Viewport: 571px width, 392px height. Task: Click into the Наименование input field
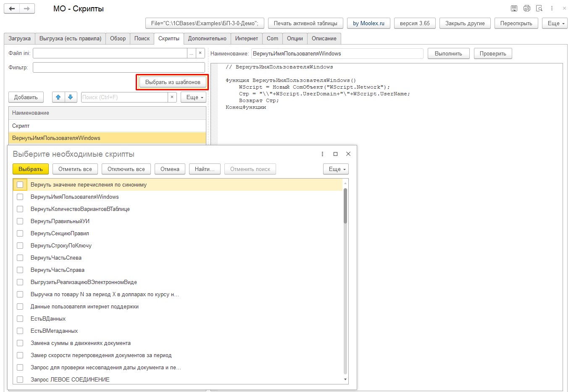(x=337, y=53)
